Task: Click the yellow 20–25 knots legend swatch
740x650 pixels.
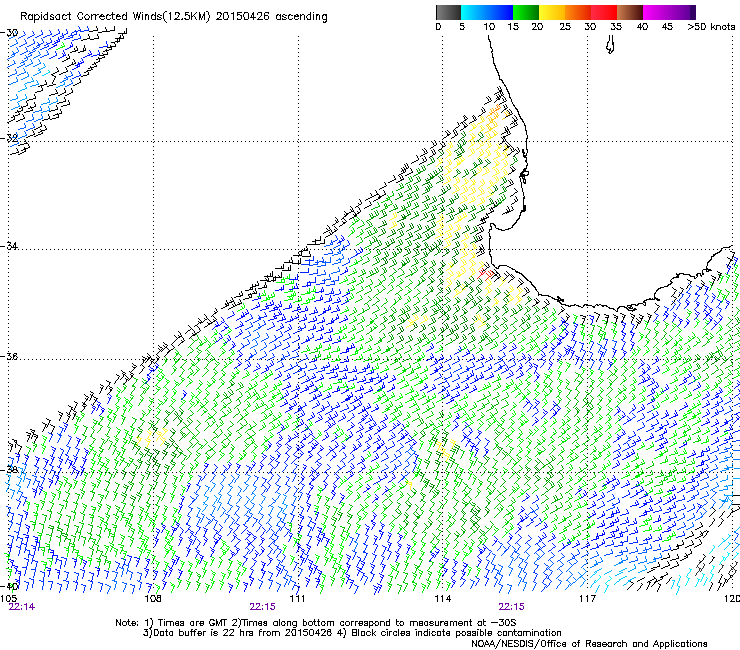Action: [x=552, y=12]
